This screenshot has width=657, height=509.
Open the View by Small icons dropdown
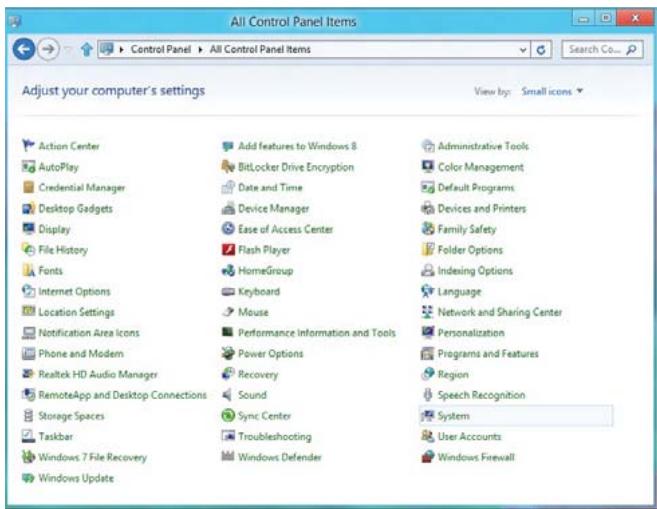(x=552, y=91)
